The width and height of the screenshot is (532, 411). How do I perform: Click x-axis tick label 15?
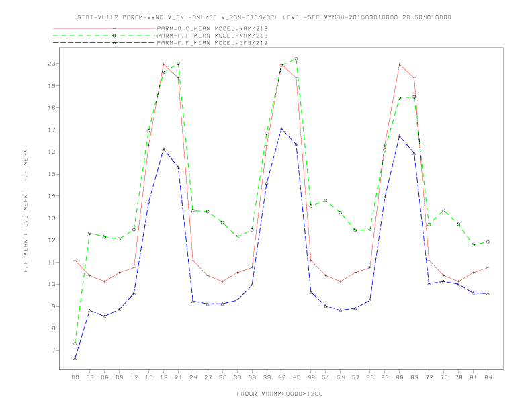point(148,377)
